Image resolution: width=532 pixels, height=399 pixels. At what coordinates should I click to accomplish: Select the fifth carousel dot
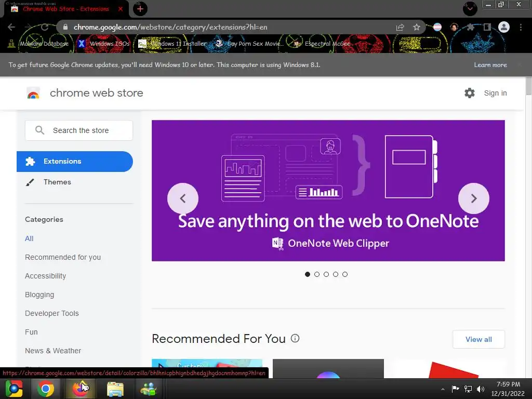click(x=345, y=274)
